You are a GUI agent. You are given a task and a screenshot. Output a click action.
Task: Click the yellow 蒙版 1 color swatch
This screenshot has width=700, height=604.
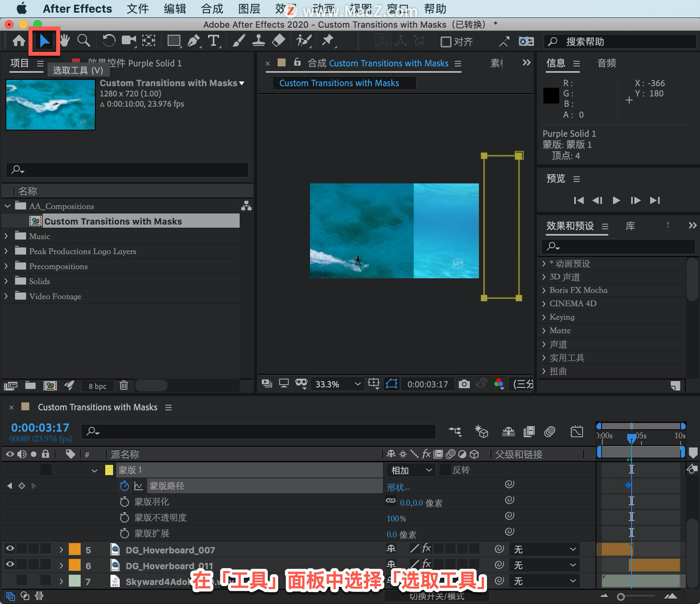tap(109, 470)
